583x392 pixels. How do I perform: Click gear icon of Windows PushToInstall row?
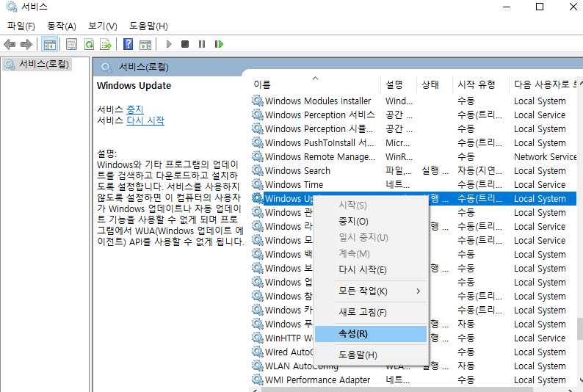257,142
